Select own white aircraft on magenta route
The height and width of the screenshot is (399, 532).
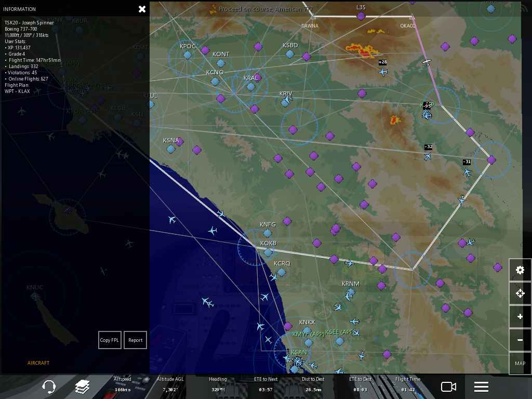(x=427, y=62)
